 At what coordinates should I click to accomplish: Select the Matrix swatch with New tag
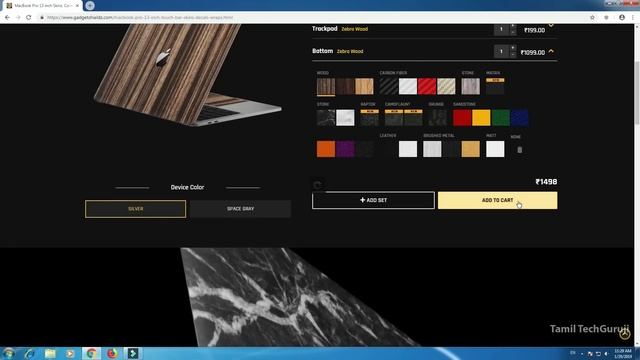pyautogui.click(x=495, y=87)
